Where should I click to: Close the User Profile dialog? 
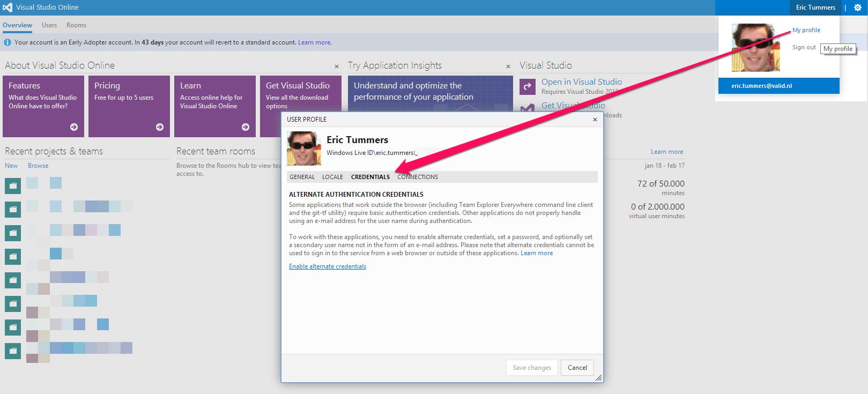tap(595, 120)
